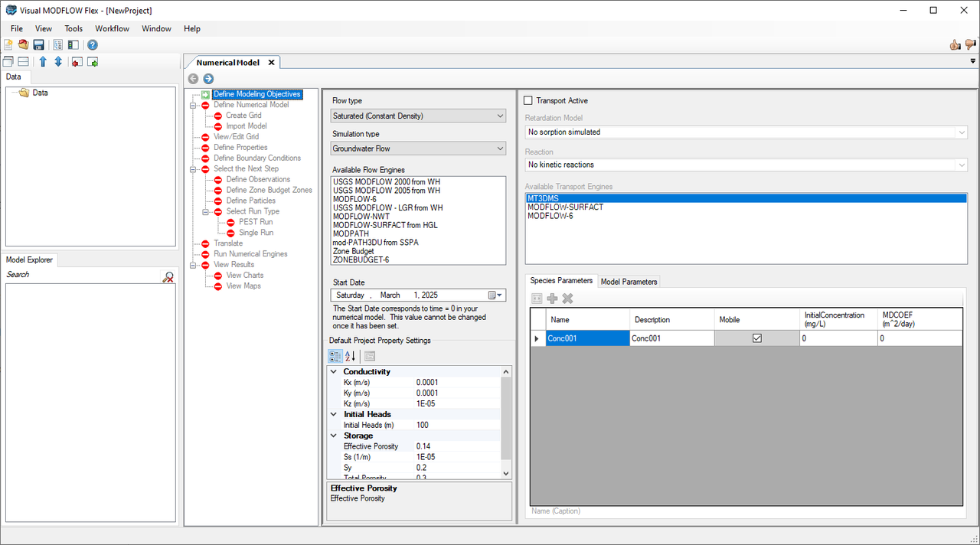Click the green right-arrow window icon

tap(93, 62)
